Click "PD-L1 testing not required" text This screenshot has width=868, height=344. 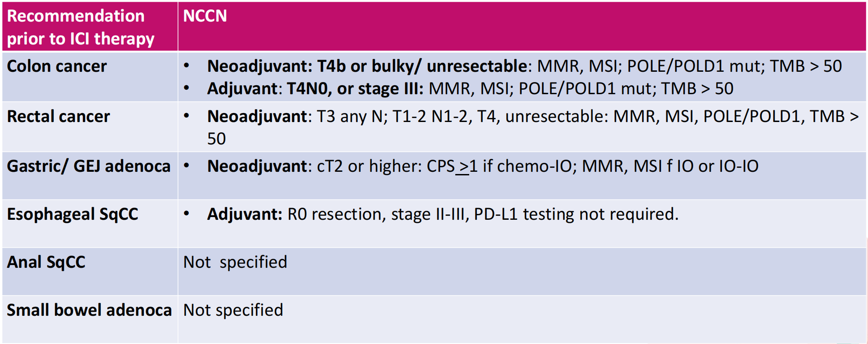tap(576, 214)
